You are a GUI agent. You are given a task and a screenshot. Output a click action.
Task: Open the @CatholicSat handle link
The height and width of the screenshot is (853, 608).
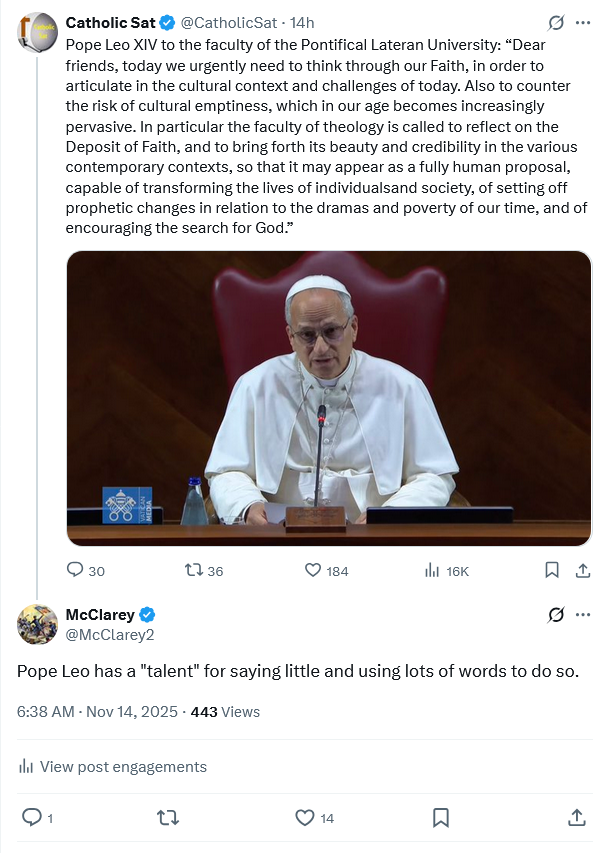click(x=231, y=21)
